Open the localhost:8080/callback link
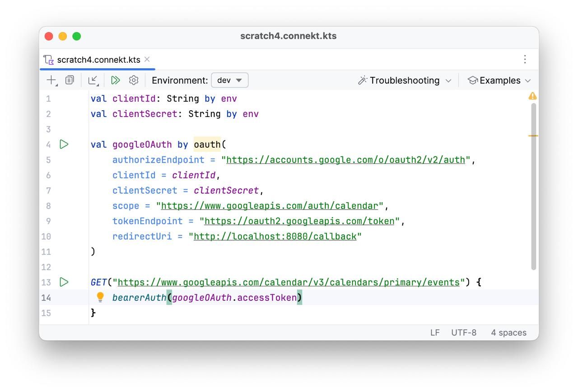This screenshot has height=392, width=578. click(275, 237)
